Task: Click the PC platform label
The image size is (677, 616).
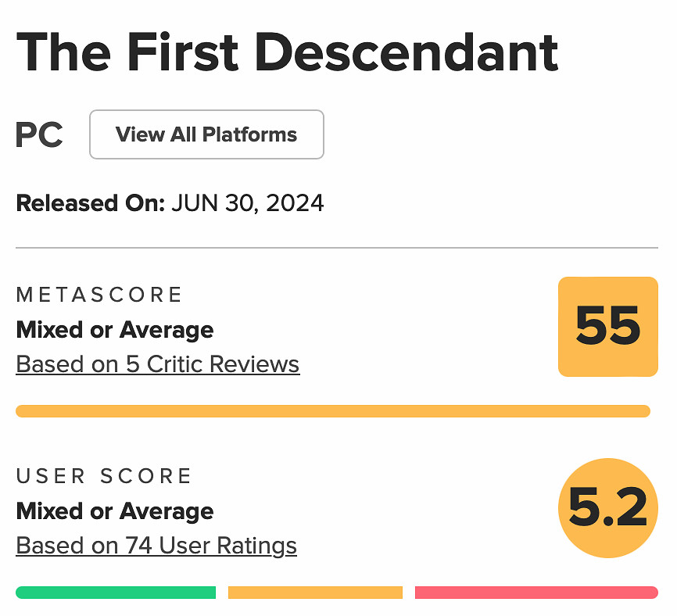Action: click(39, 135)
